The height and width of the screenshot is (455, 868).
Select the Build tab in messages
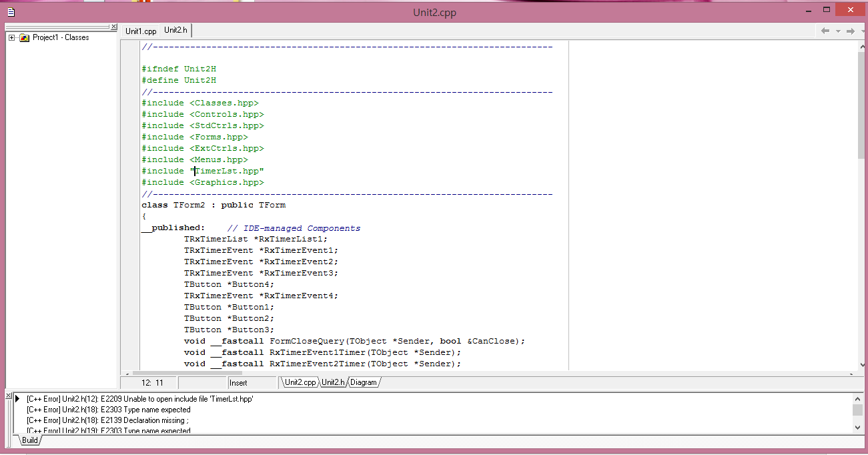(29, 440)
